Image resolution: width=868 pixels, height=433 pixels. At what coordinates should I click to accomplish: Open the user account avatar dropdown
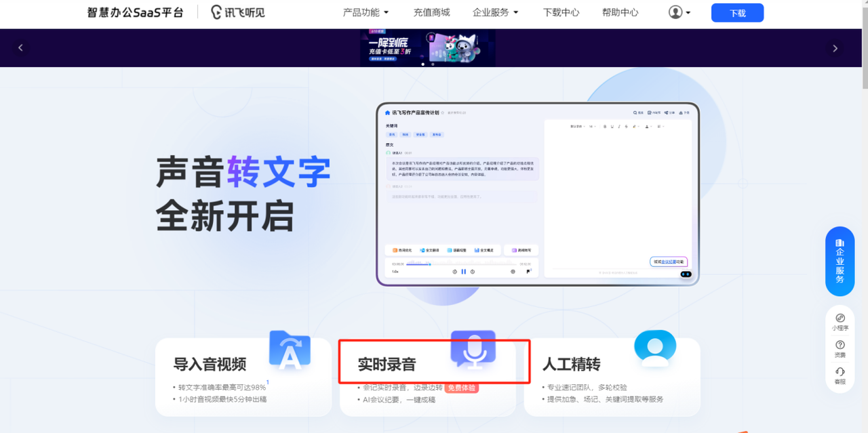(679, 12)
